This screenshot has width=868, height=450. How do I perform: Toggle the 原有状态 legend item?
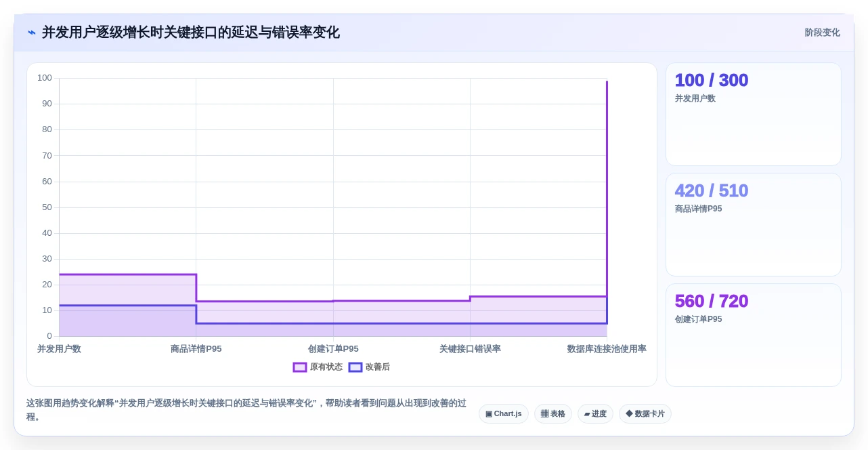(318, 367)
